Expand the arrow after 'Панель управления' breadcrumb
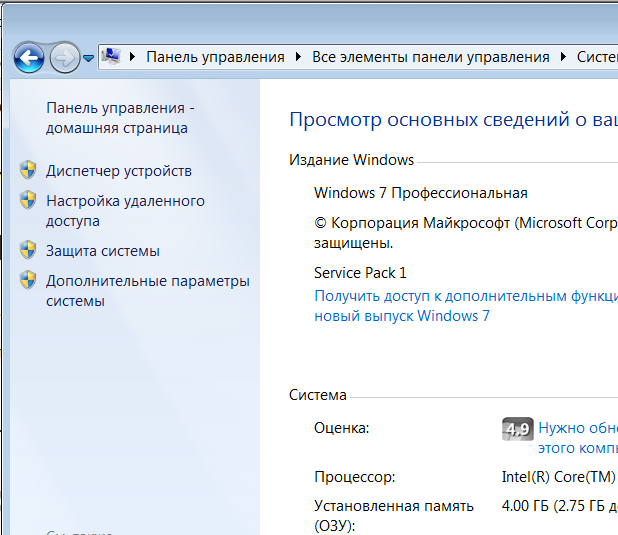Viewport: 618px width, 535px height. tap(298, 57)
